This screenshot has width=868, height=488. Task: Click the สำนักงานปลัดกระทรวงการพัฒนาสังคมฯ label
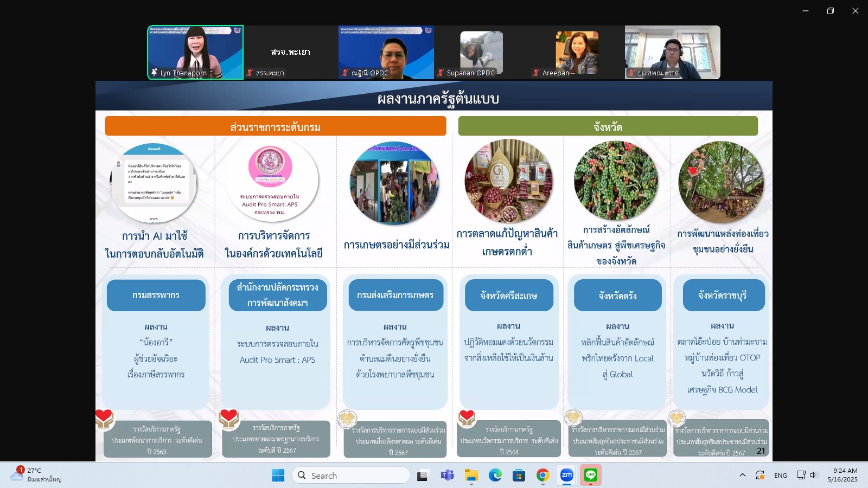point(278,296)
